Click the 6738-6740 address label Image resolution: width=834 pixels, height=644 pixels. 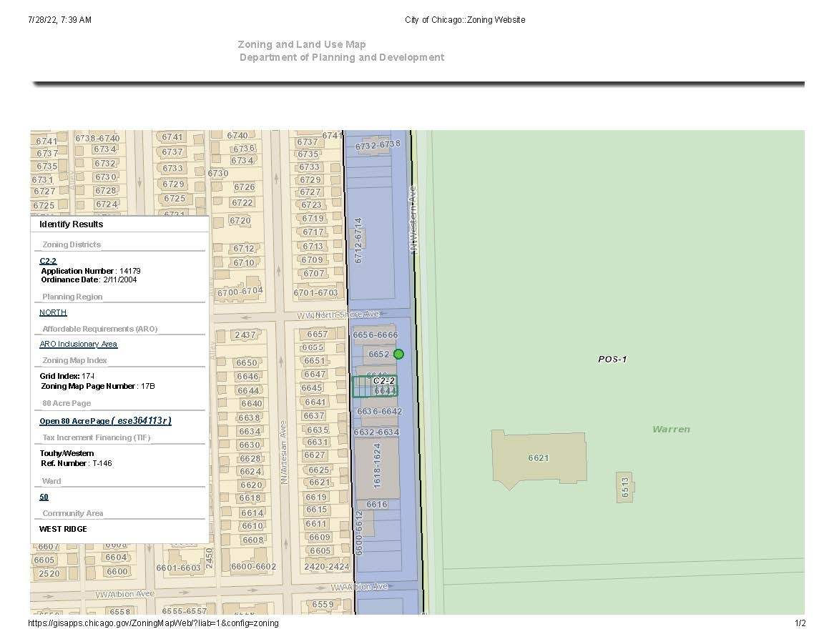[x=97, y=138]
